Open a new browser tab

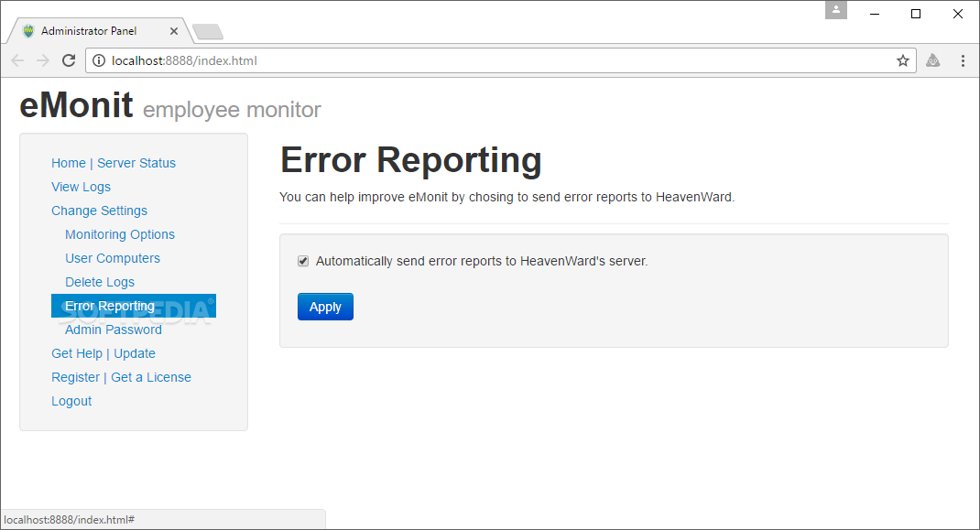[x=208, y=32]
